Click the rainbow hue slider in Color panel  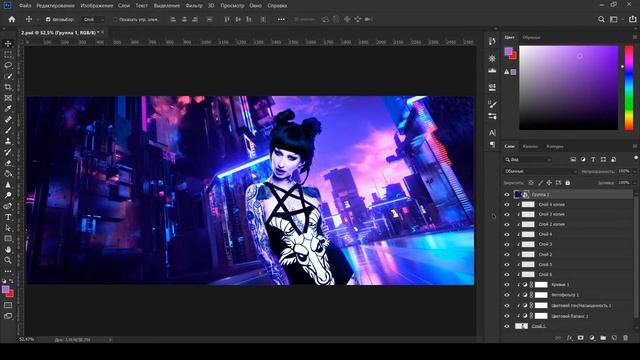pyautogui.click(x=629, y=88)
